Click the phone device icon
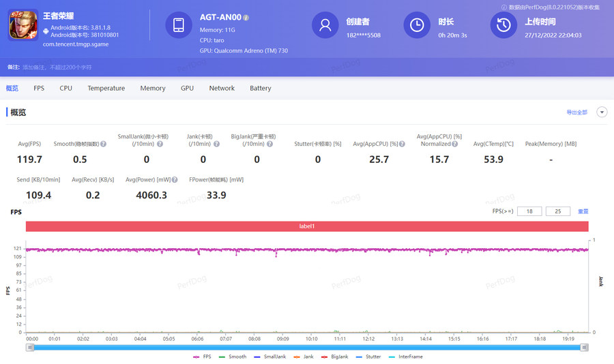The height and width of the screenshot is (364, 614). click(179, 25)
